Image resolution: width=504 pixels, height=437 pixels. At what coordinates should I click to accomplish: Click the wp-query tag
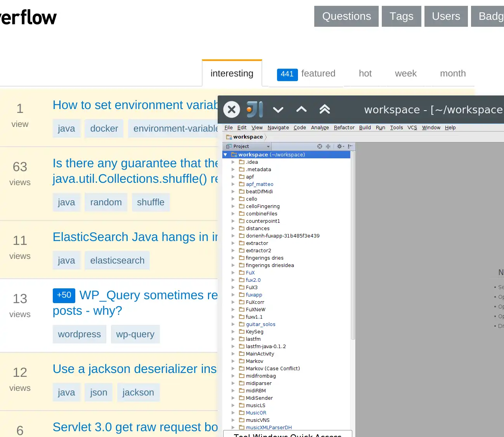tap(135, 334)
